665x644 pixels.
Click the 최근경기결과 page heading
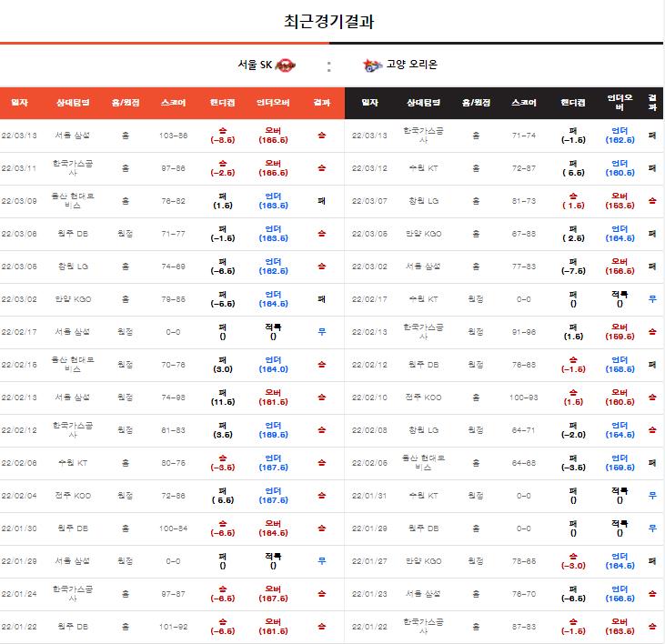click(x=329, y=21)
